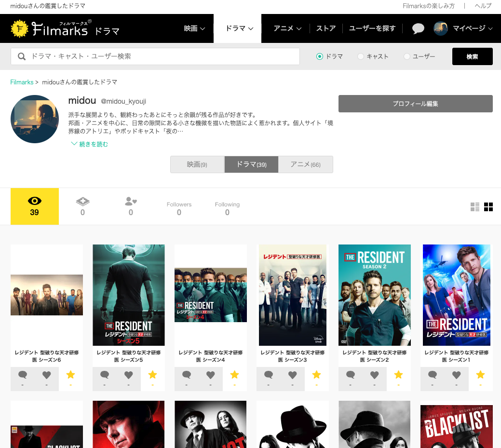Click the プロフィール編集 button
501x448 pixels.
(415, 104)
